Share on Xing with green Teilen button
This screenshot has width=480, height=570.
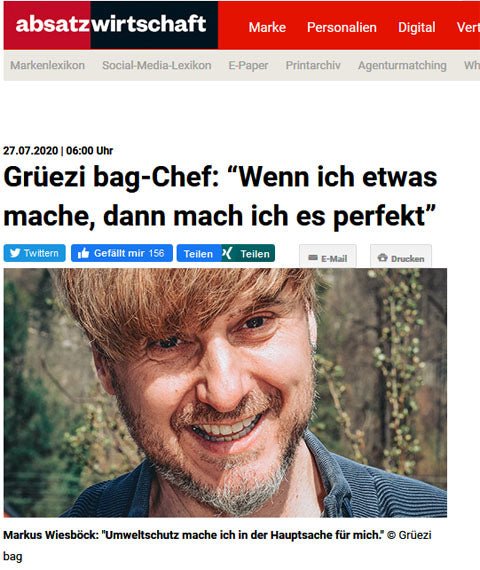[248, 253]
